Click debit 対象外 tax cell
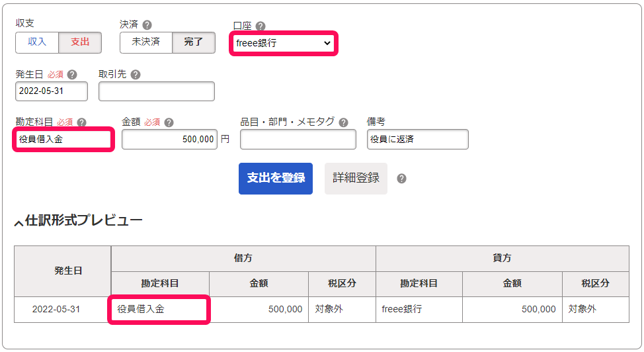The image size is (644, 352). click(342, 310)
